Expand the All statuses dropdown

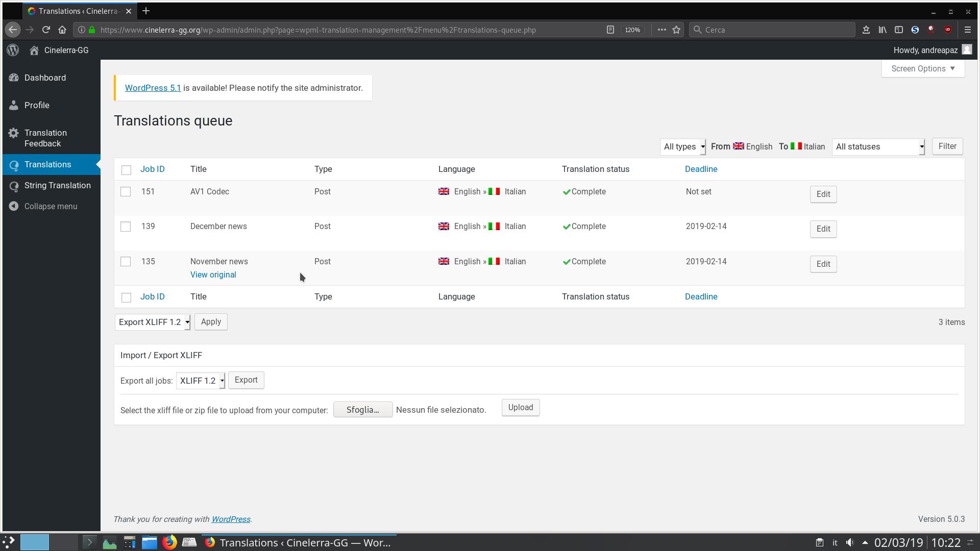coord(878,147)
